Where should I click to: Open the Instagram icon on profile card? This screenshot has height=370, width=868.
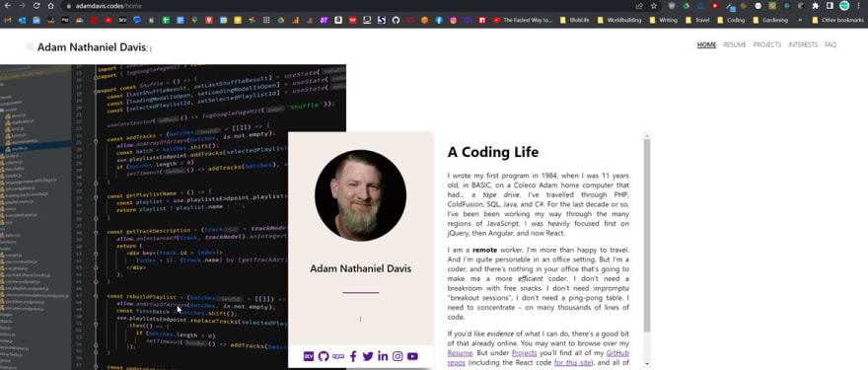[398, 356]
